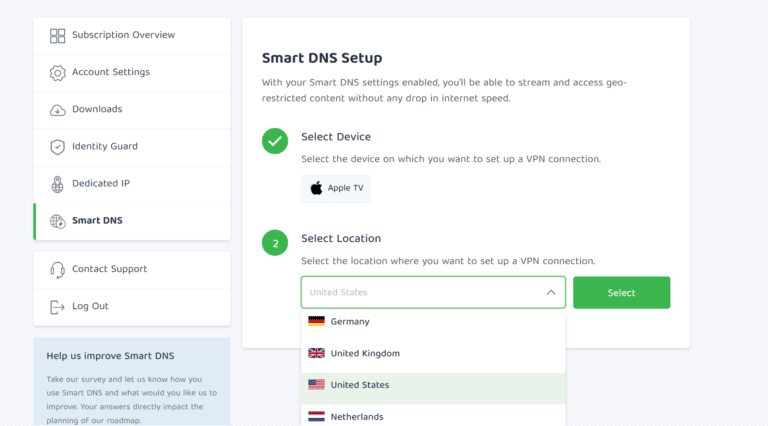Collapse the location dropdown chevron
Image resolution: width=768 pixels, height=426 pixels.
coord(551,292)
